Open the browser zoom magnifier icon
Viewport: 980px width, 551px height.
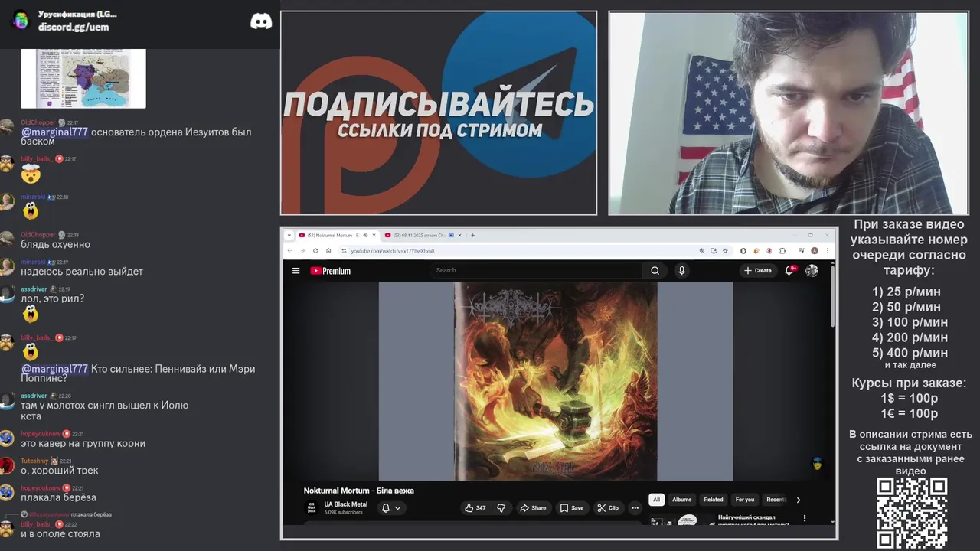(x=702, y=250)
